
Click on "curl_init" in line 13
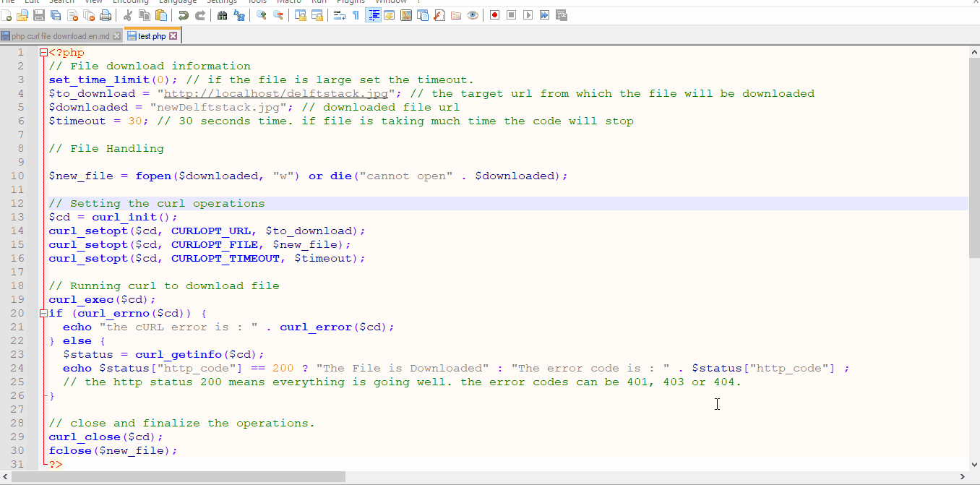click(124, 217)
